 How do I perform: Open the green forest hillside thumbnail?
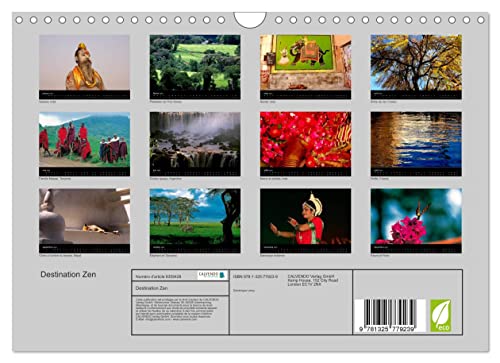point(195,67)
